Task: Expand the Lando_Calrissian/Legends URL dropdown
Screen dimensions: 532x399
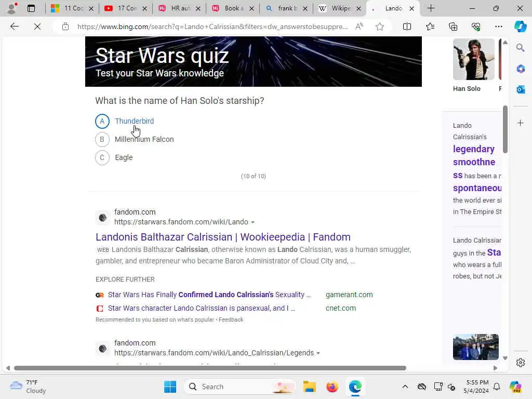Action: [x=318, y=353]
